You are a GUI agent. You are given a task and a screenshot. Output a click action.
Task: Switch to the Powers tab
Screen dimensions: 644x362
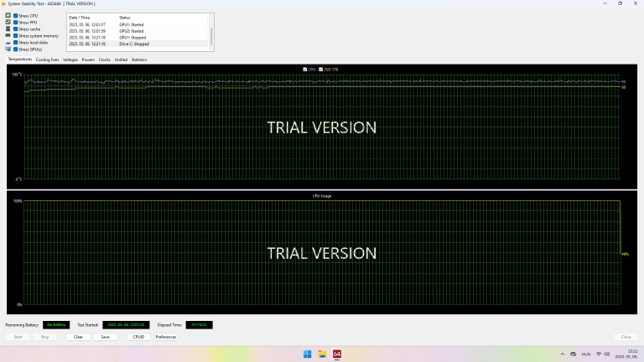pos(88,59)
